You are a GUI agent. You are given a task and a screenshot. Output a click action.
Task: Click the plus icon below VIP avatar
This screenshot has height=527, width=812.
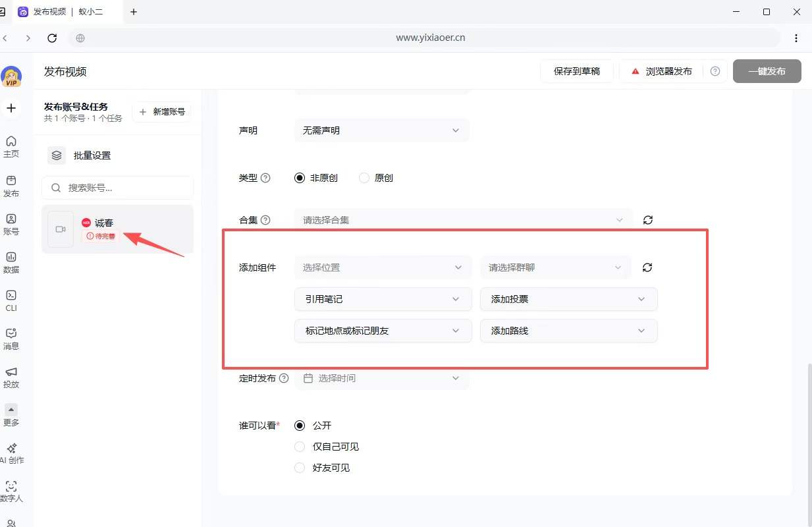click(x=11, y=108)
